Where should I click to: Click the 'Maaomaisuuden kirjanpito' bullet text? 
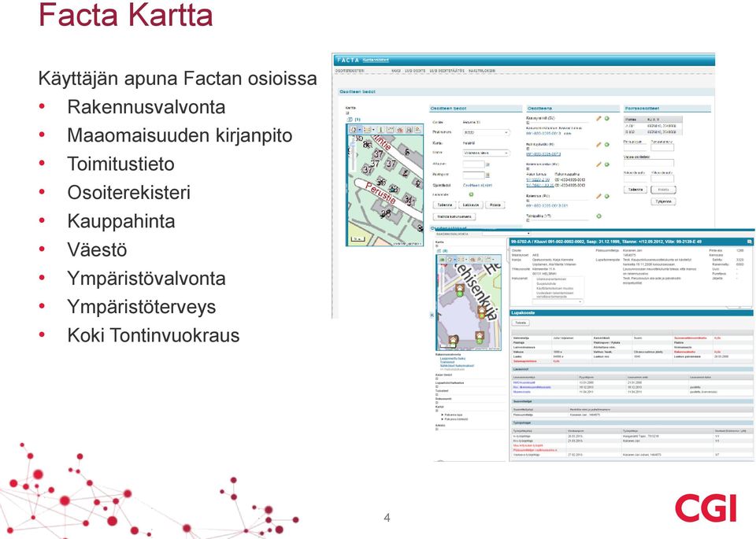click(x=180, y=135)
